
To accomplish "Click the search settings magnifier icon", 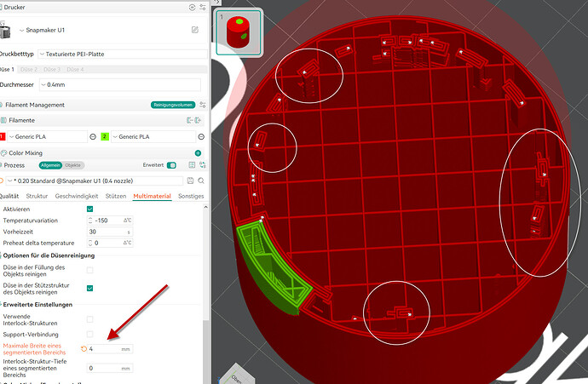I will (x=201, y=181).
